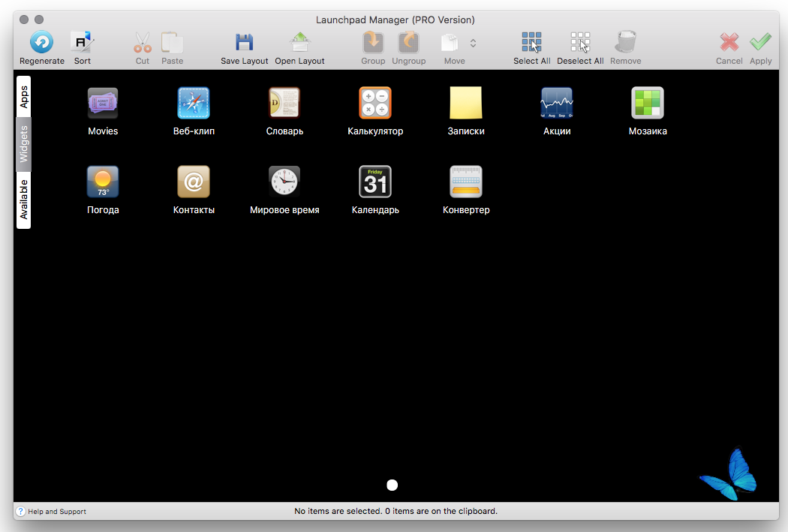Switch to the Widgets side tab

click(23, 144)
